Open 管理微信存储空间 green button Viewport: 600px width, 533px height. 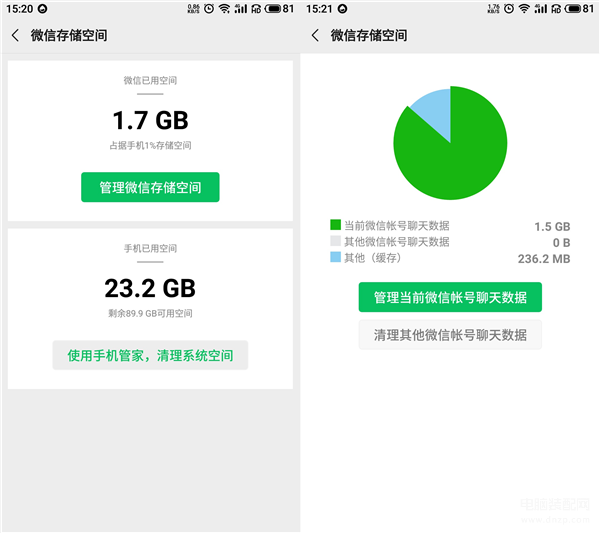pyautogui.click(x=150, y=187)
